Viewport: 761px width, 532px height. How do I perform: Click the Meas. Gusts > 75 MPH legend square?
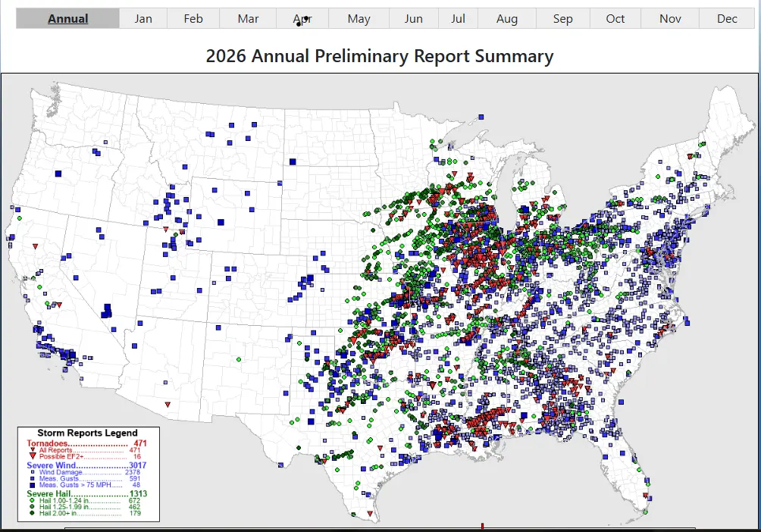(31, 485)
